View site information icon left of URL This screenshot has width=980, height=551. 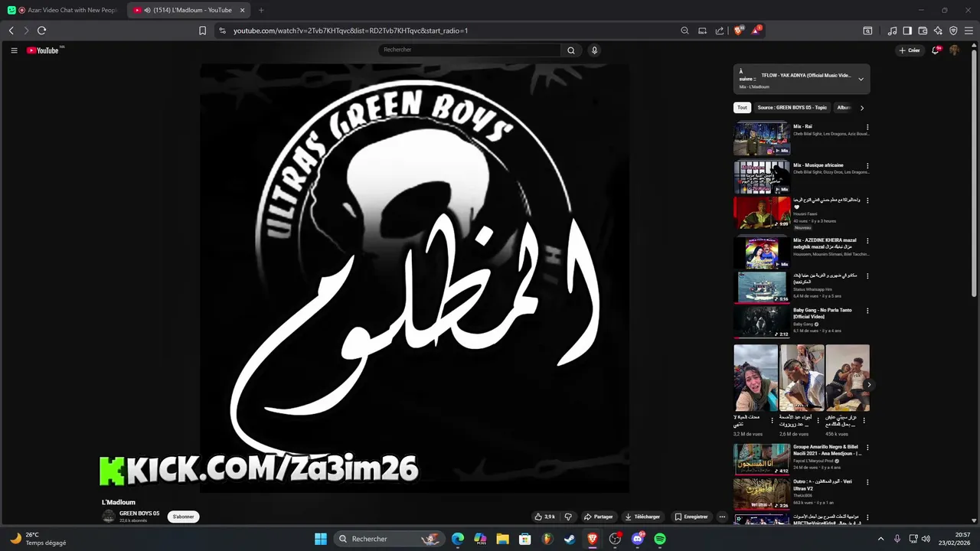tap(222, 31)
